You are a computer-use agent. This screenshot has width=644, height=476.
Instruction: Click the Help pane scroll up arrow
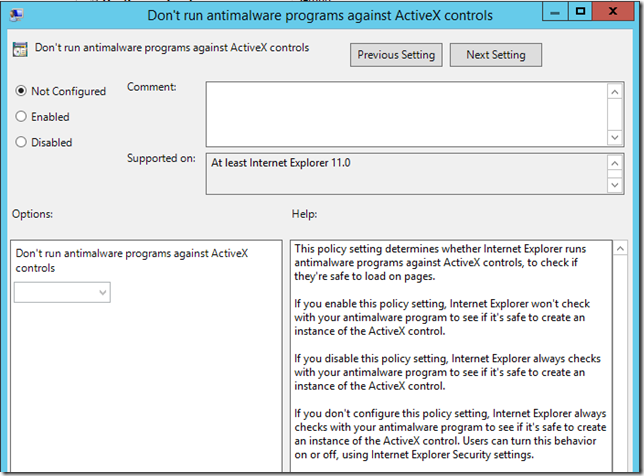(x=620, y=248)
